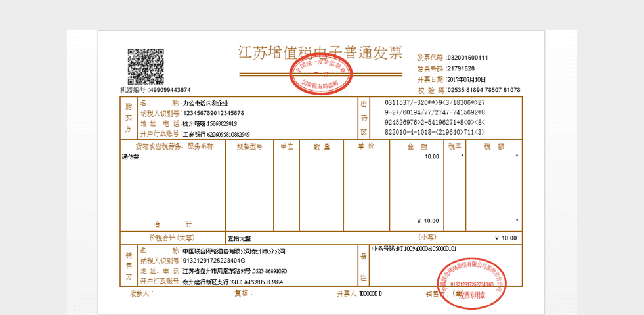Click the 税率 column header

[x=454, y=146]
